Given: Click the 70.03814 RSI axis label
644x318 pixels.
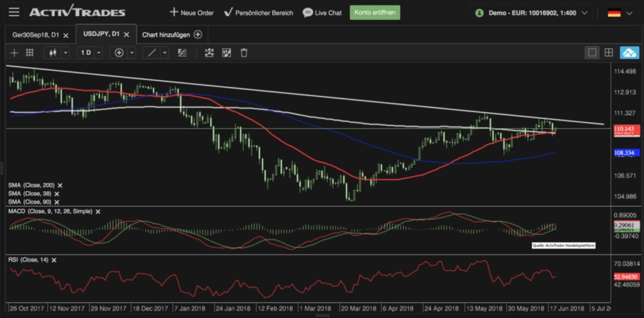Looking at the screenshot, I should (x=626, y=264).
